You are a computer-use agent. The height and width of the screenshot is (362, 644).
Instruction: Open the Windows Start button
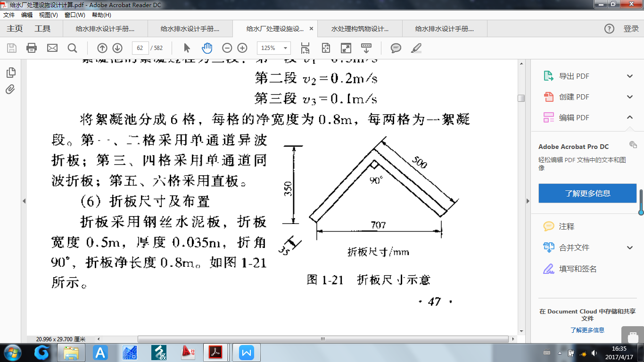pyautogui.click(x=12, y=353)
